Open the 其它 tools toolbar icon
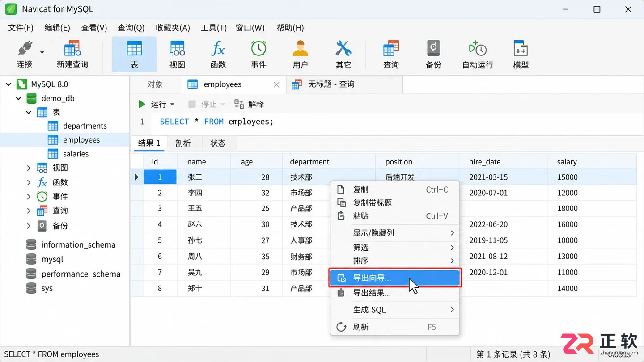Screen dimensions: 644x362 (343, 55)
